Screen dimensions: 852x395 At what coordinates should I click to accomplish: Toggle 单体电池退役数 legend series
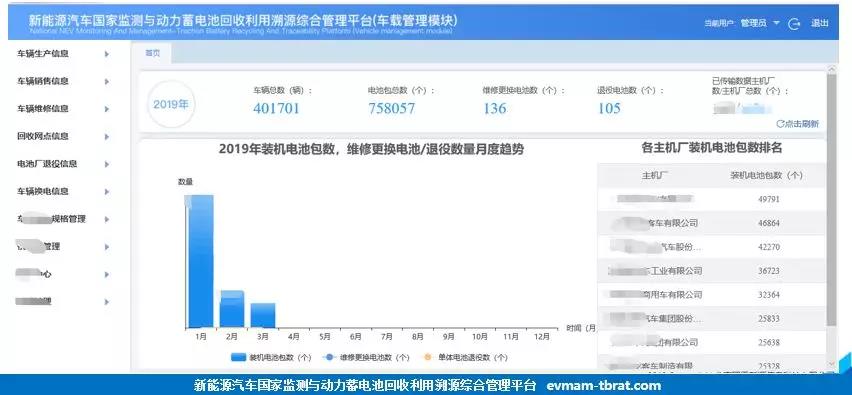pyautogui.click(x=465, y=357)
